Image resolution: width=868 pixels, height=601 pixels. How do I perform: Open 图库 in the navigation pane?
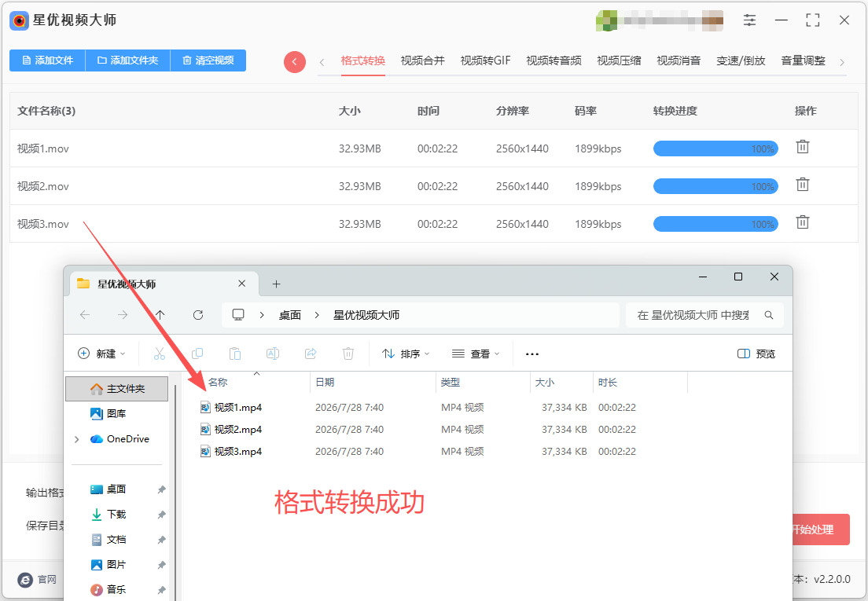[108, 413]
